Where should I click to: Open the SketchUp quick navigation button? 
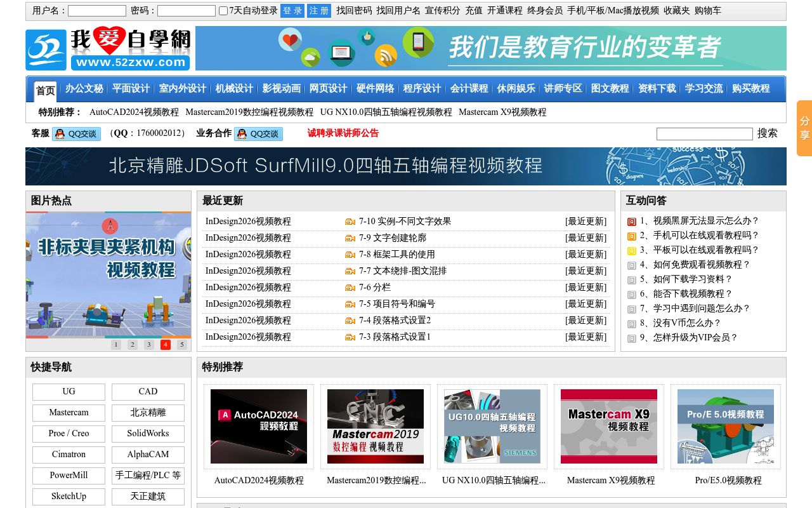69,497
